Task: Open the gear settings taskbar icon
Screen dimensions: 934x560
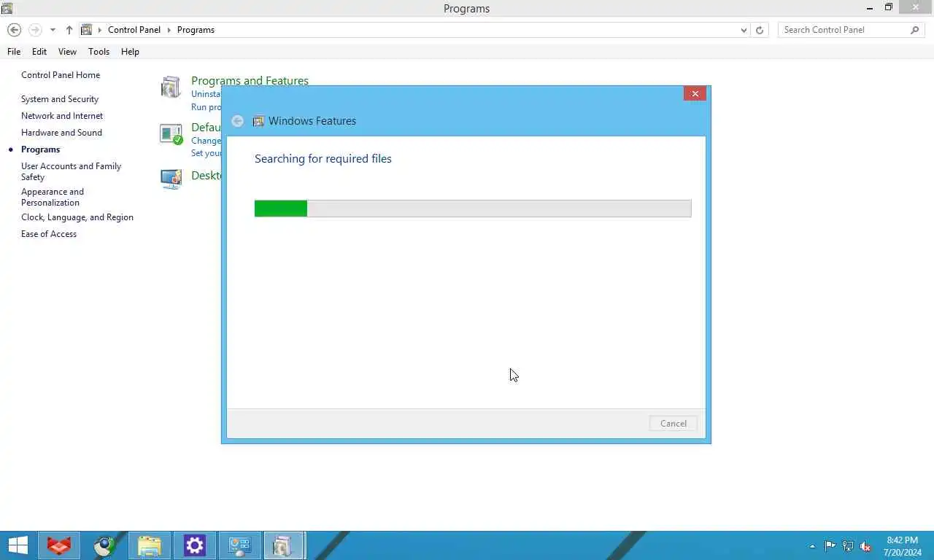Action: point(195,545)
